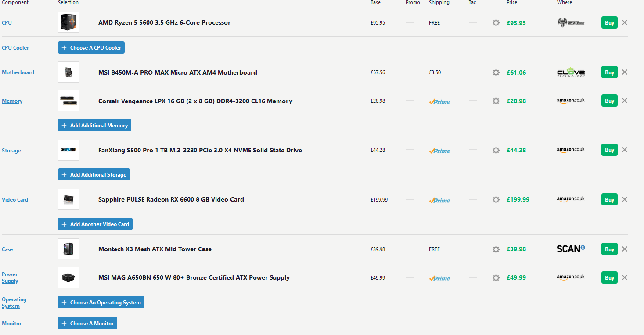Click the amazon.co.uk logo in the Video Card row
644x335 pixels.
tap(571, 199)
